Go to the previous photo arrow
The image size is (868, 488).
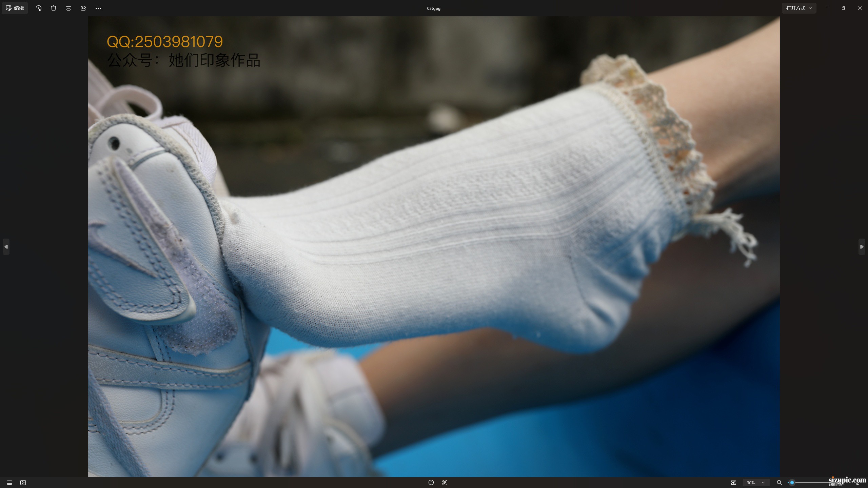point(6,247)
